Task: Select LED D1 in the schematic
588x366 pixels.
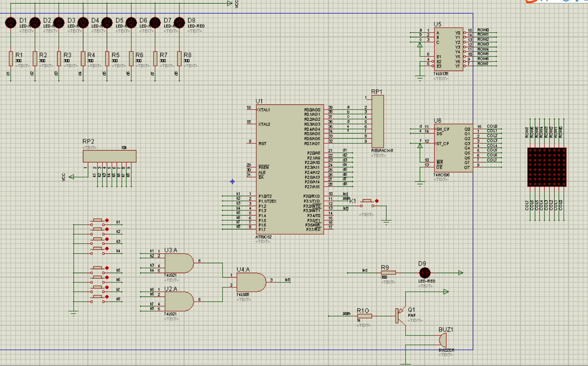Action: pyautogui.click(x=11, y=23)
